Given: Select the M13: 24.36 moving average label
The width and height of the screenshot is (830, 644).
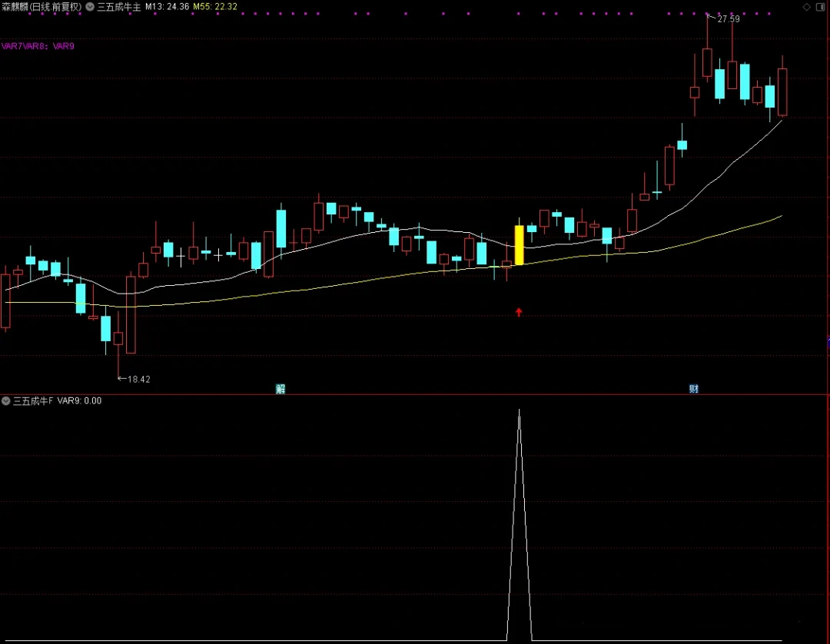Looking at the screenshot, I should (167, 7).
